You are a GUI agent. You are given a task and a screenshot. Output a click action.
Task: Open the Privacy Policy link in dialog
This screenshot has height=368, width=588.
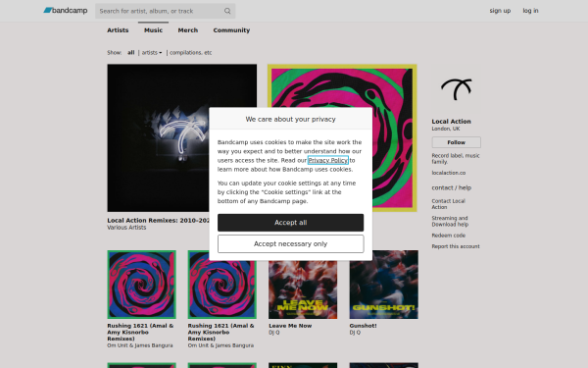point(328,160)
